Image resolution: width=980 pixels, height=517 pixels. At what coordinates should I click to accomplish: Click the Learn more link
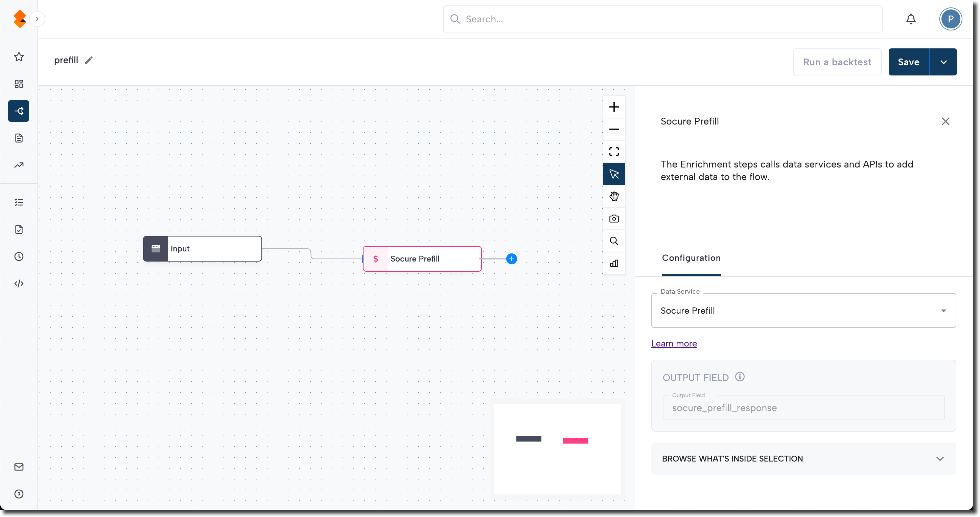(674, 343)
